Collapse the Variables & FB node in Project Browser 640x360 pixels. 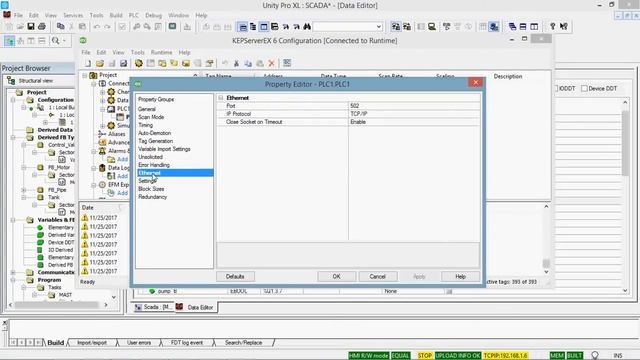click(x=13, y=220)
